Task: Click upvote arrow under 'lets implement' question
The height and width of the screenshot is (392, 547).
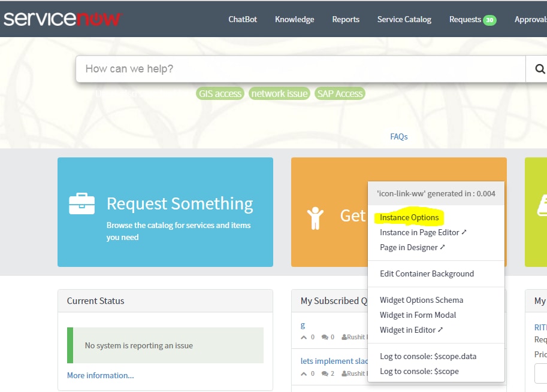Action: tap(304, 373)
